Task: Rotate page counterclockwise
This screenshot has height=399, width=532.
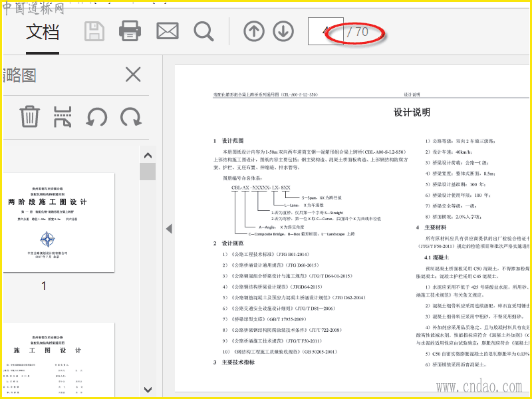Action: tap(96, 117)
